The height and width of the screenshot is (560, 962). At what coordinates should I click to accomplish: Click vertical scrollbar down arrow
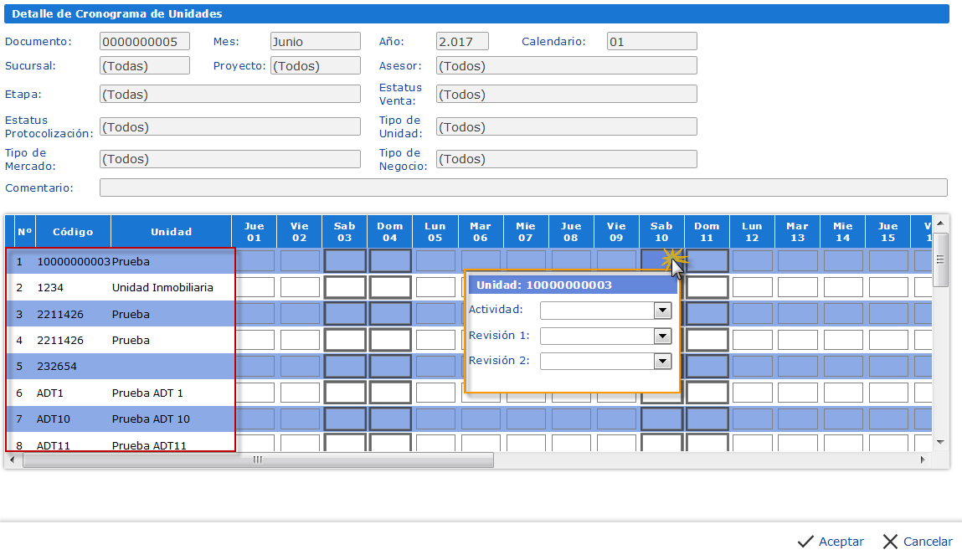pyautogui.click(x=940, y=442)
